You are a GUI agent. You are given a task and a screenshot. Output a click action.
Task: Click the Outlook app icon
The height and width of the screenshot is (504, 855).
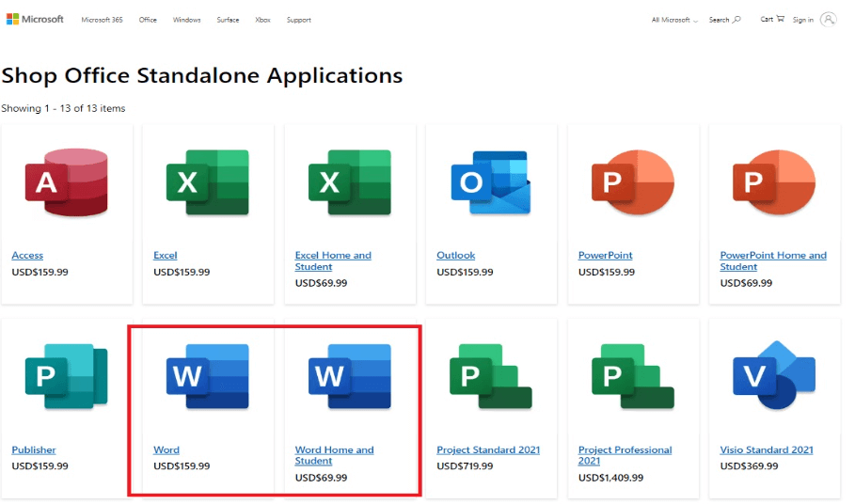491,182
